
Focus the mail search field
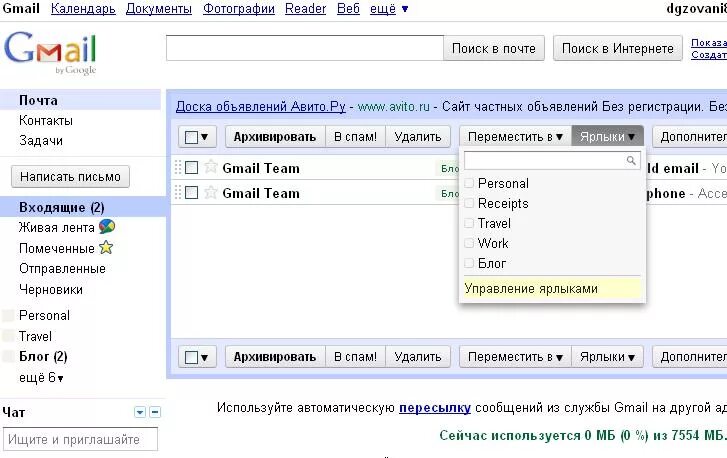[305, 48]
